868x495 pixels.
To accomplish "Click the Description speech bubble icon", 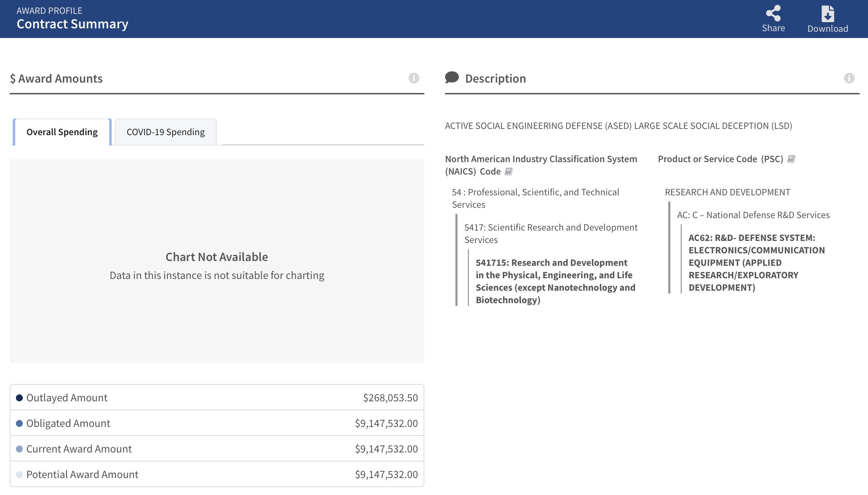I will click(x=452, y=77).
